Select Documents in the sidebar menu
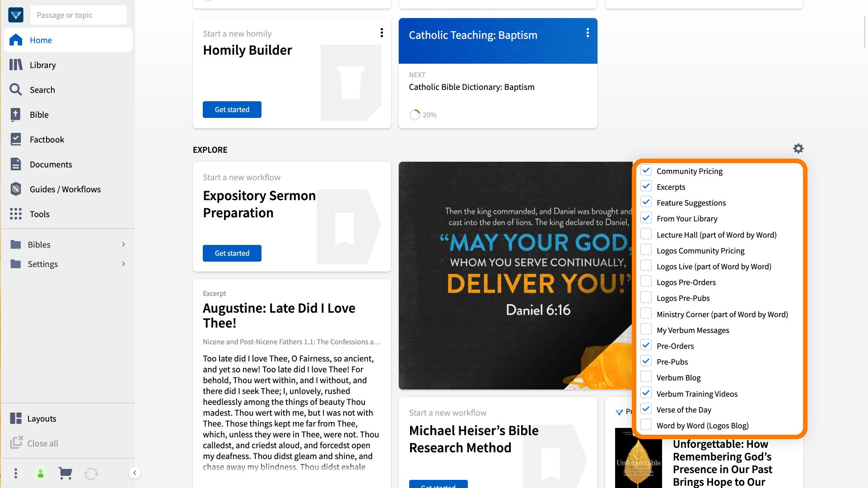The width and height of the screenshot is (868, 488). (x=68, y=164)
